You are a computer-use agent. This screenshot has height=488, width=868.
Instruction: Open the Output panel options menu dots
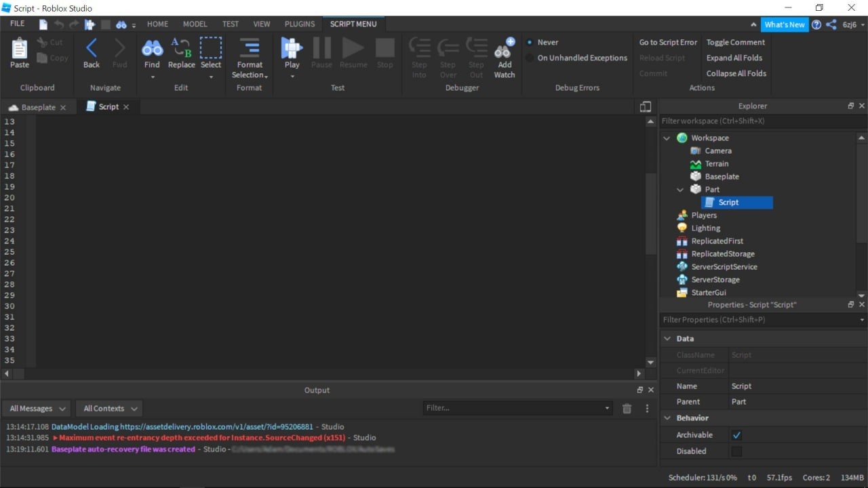(x=647, y=408)
